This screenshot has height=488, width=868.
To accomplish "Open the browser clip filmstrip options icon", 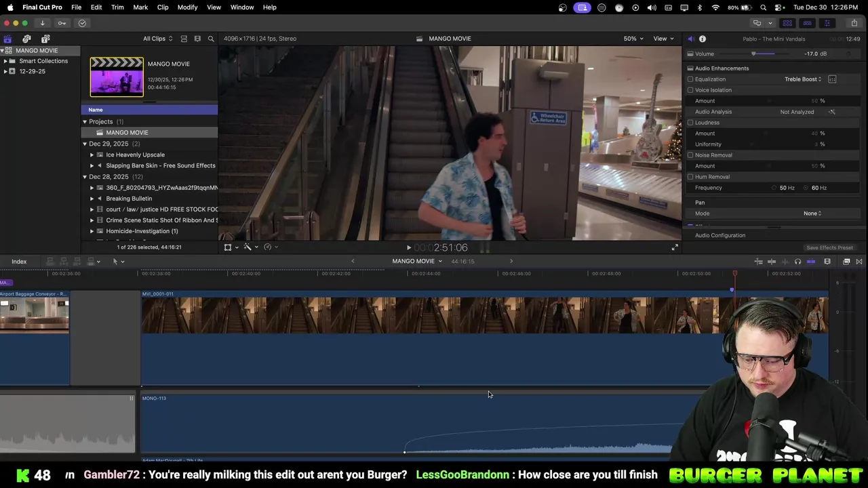I will pyautogui.click(x=197, y=39).
